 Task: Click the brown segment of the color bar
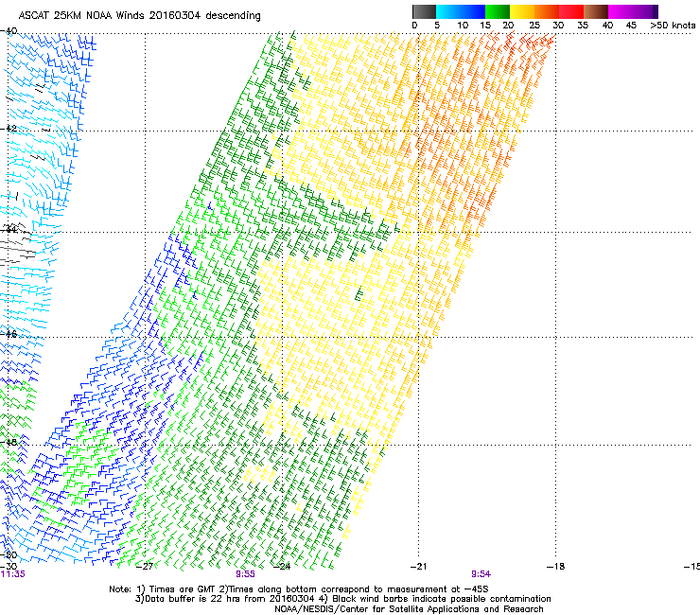[596, 11]
